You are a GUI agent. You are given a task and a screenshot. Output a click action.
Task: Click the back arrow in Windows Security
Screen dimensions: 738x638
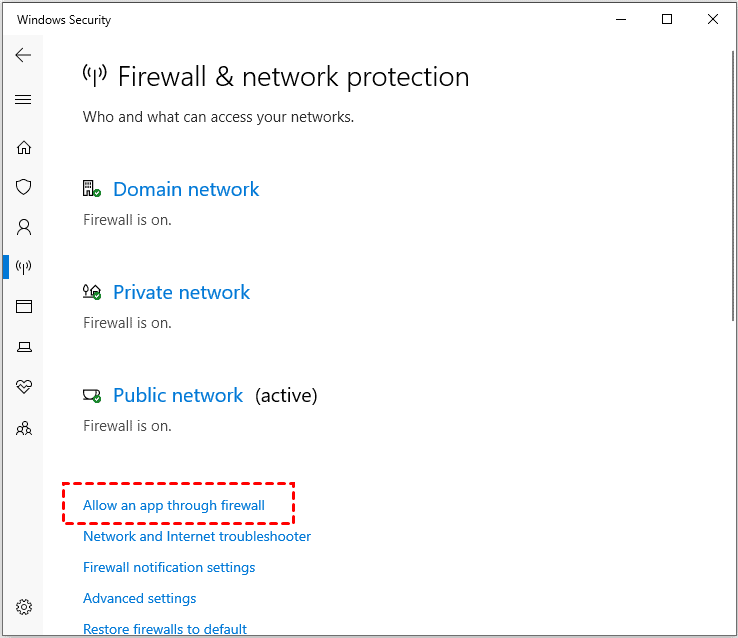coord(24,55)
